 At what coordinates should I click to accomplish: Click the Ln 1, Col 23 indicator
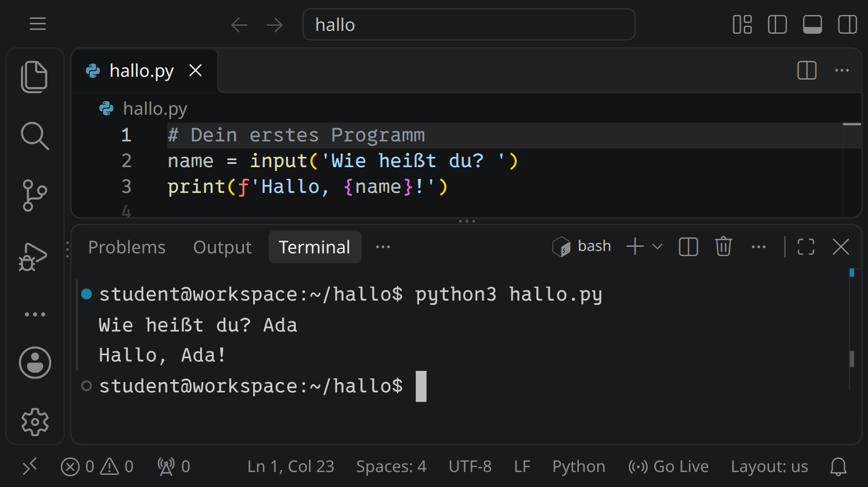pos(291,466)
